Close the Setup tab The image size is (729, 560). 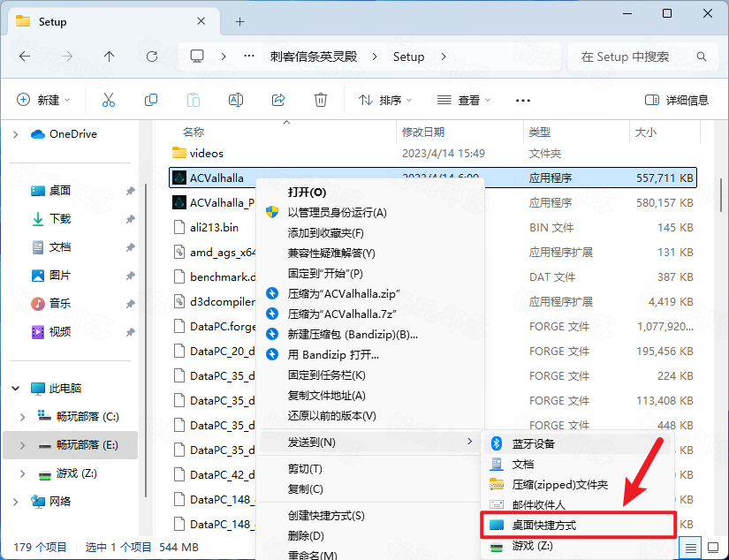201,21
